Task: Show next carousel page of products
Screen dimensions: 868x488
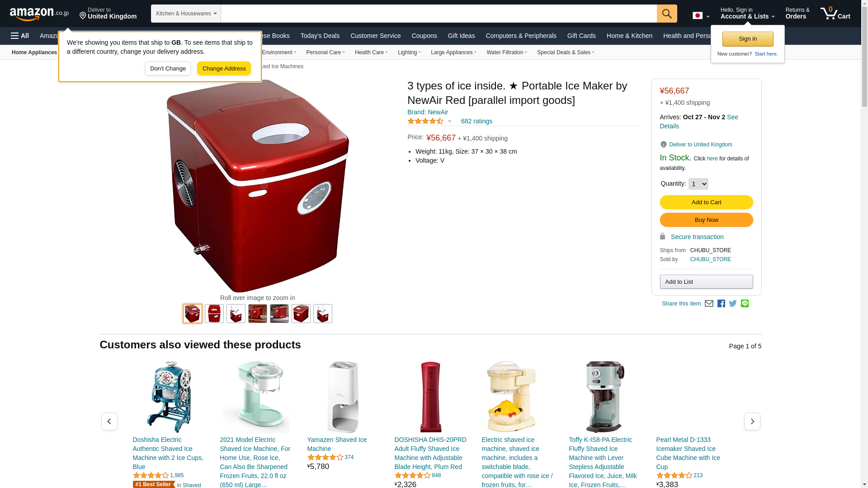Action: 752,421
